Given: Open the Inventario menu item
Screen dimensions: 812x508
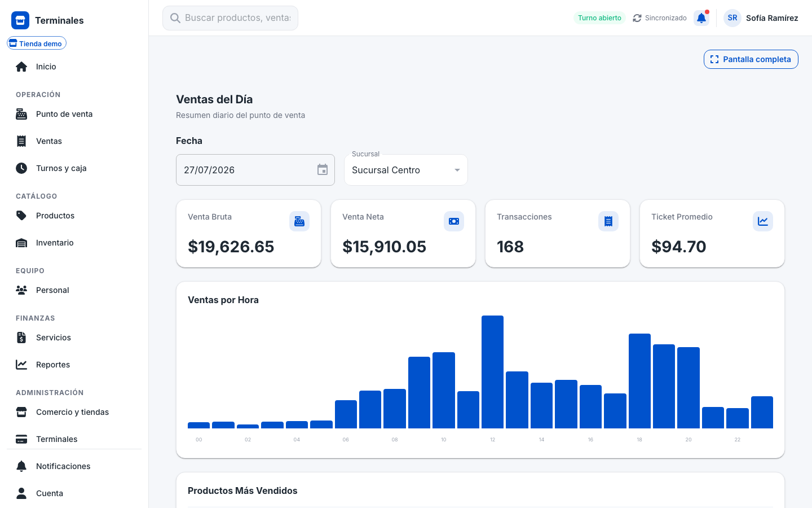Looking at the screenshot, I should (x=74, y=243).
